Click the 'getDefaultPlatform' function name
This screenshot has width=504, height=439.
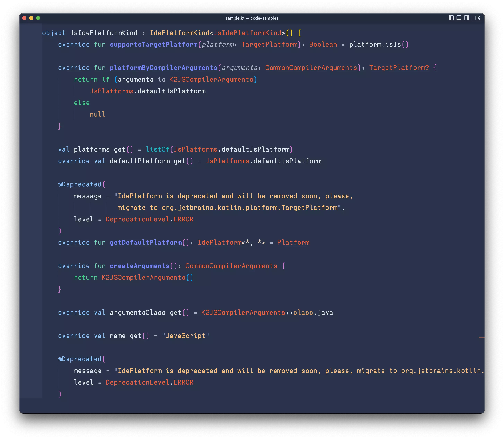tap(146, 242)
